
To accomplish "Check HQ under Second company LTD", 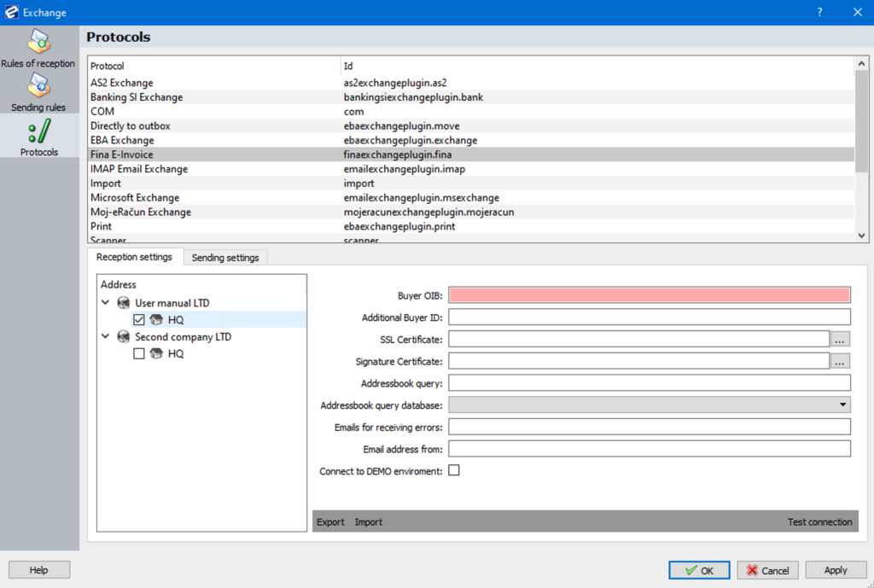I will [x=140, y=353].
